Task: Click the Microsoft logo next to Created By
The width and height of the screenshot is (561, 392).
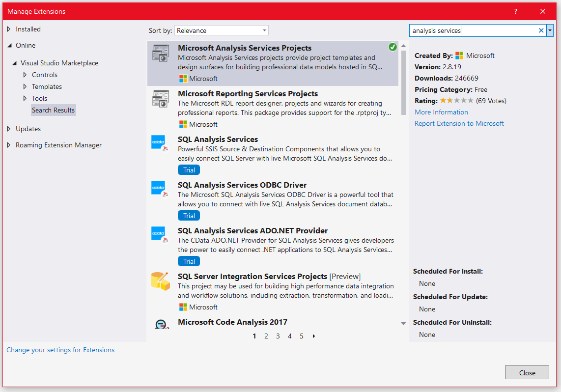Action: pyautogui.click(x=460, y=55)
